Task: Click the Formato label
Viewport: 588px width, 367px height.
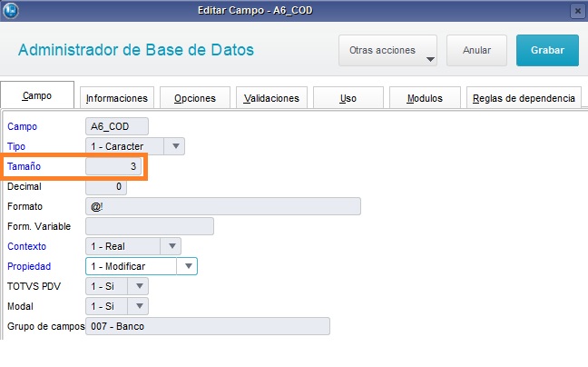Action: tap(24, 206)
